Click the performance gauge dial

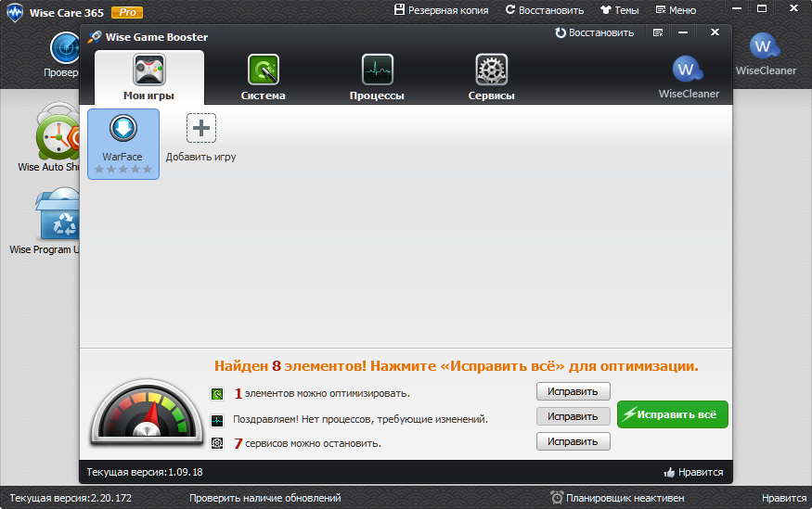[x=147, y=413]
